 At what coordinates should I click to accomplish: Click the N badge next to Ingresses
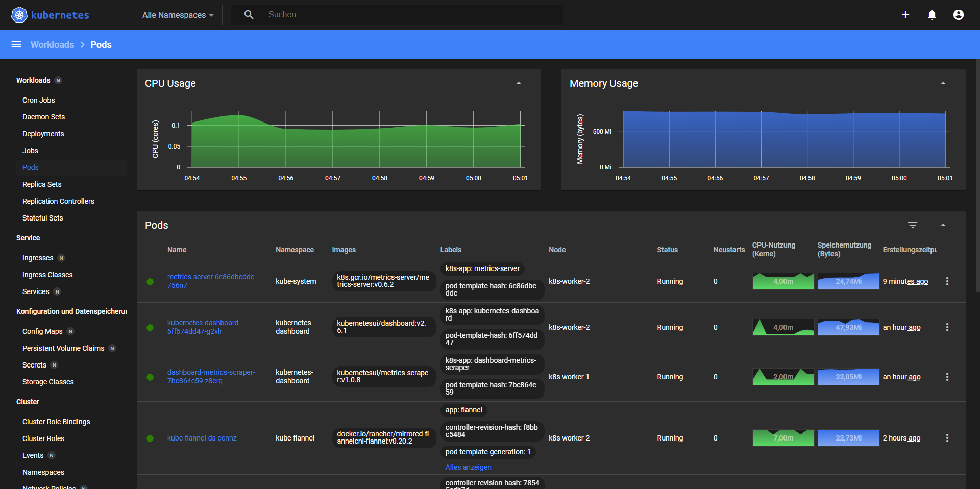(61, 258)
